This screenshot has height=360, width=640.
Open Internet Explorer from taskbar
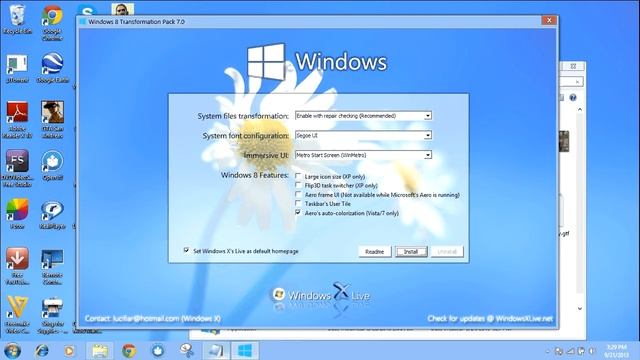coord(41,351)
